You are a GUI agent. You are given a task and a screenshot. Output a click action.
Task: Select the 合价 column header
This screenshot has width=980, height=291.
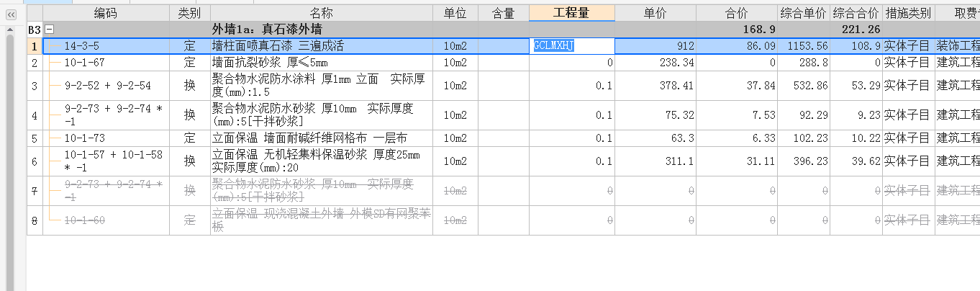[737, 13]
